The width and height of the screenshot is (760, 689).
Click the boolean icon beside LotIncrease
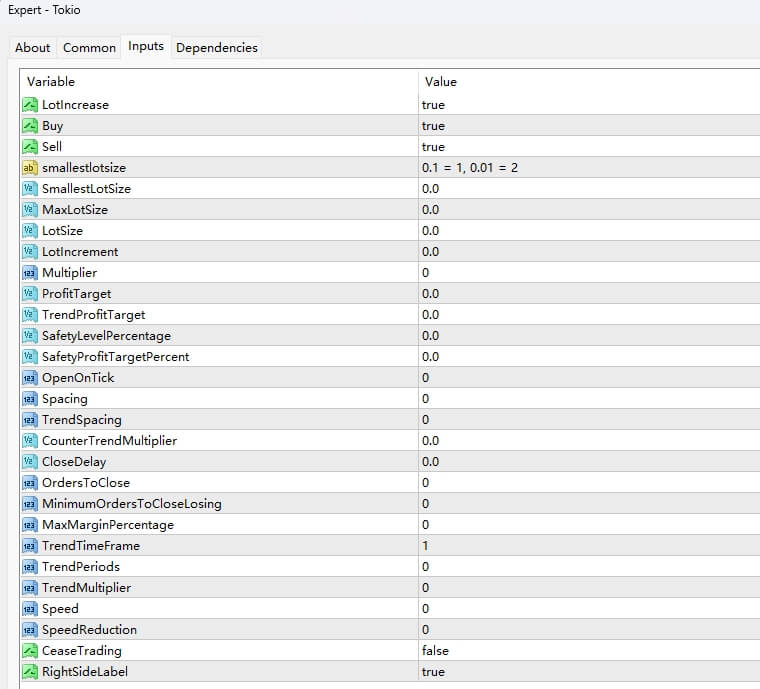pyautogui.click(x=30, y=105)
